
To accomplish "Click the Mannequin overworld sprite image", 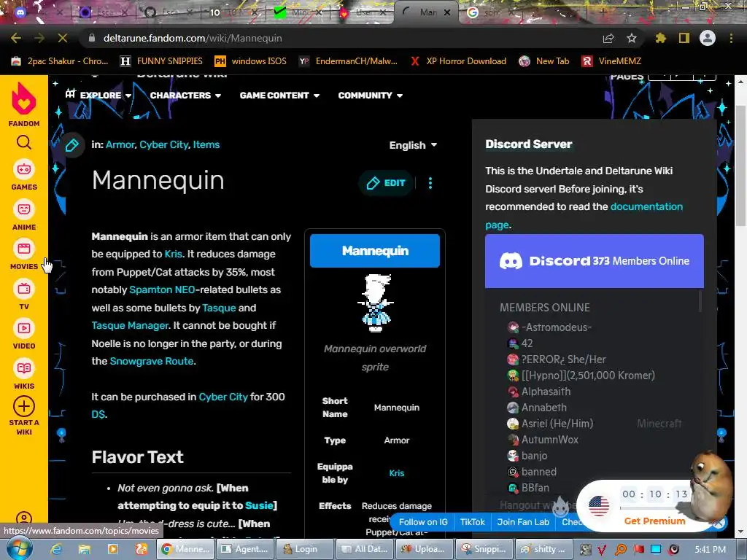I will point(376,303).
